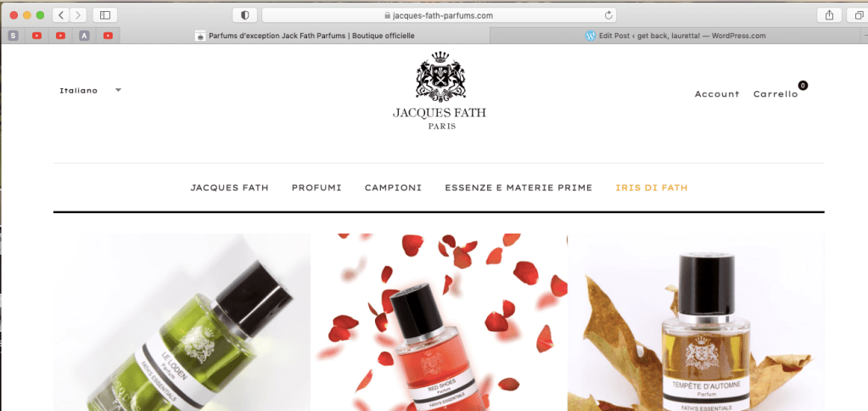Viewport: 868px width, 411px height.
Task: Open the Carrello cart link
Action: click(x=776, y=94)
